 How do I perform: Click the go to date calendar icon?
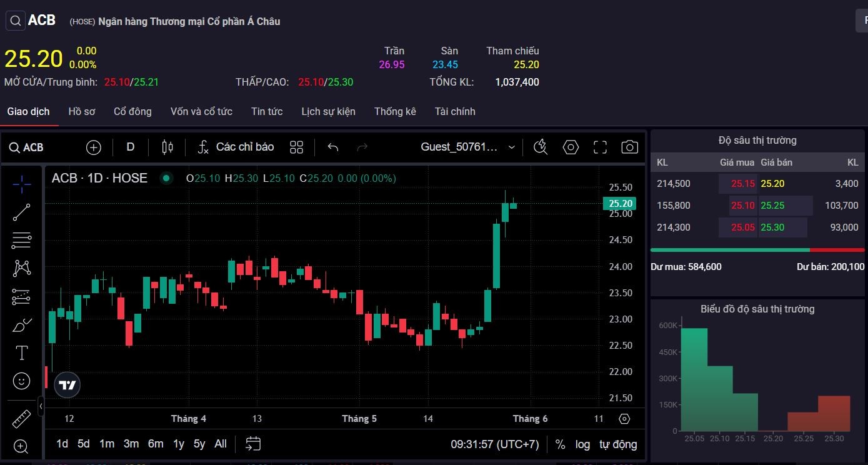tap(252, 444)
